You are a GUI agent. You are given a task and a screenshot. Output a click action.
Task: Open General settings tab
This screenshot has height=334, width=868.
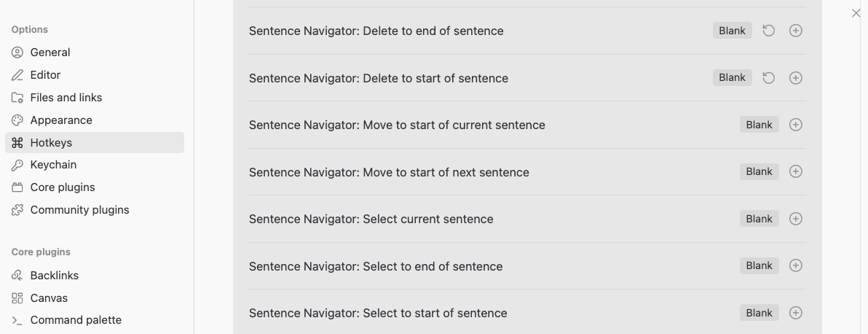click(50, 53)
